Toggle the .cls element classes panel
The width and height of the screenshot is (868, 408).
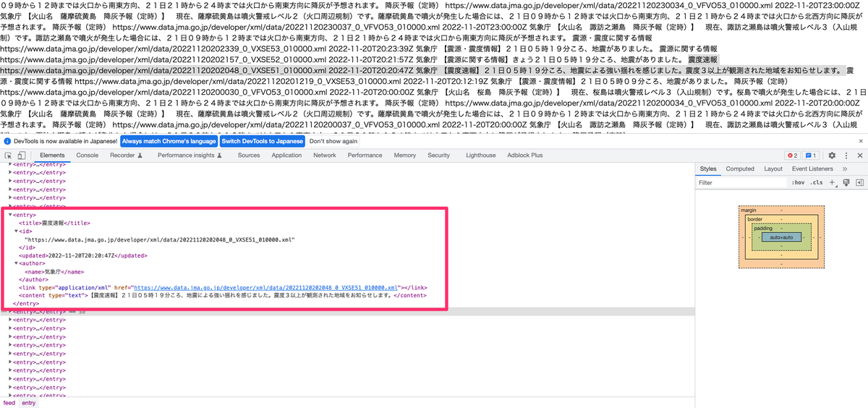pyautogui.click(x=817, y=183)
